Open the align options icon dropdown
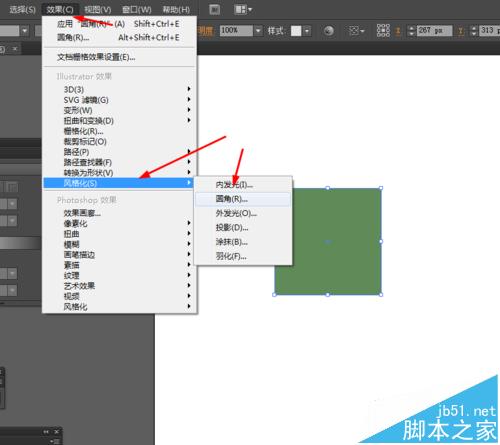Screen dimensions: 500x445 356,31
